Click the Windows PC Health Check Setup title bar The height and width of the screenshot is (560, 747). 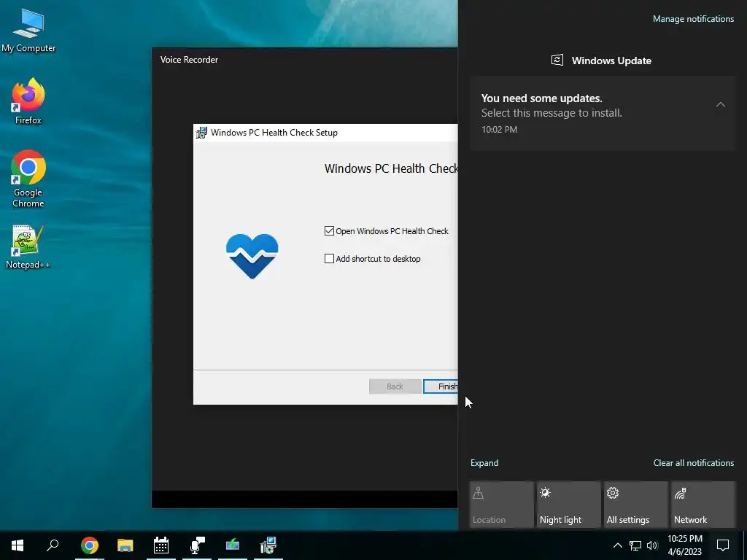click(x=325, y=133)
